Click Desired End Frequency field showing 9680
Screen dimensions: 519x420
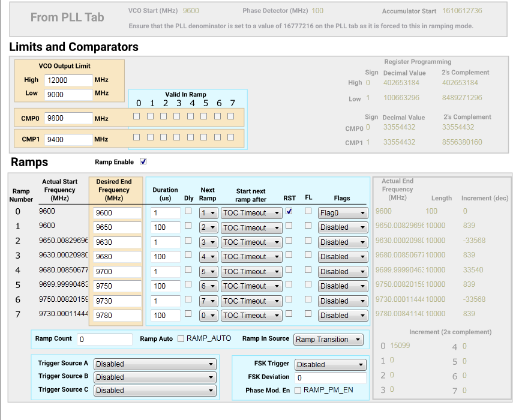pyautogui.click(x=117, y=257)
